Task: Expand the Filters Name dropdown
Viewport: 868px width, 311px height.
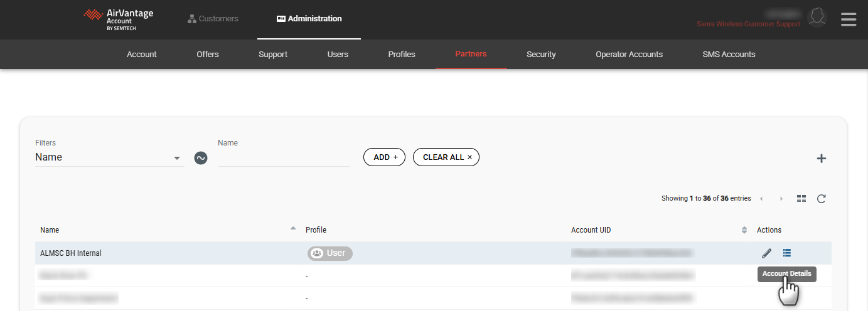Action: point(176,158)
